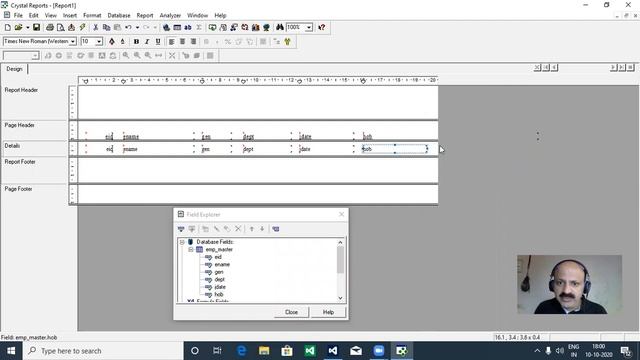The image size is (640, 360).
Task: Show hidden system tray icons chevron
Action: tap(537, 351)
